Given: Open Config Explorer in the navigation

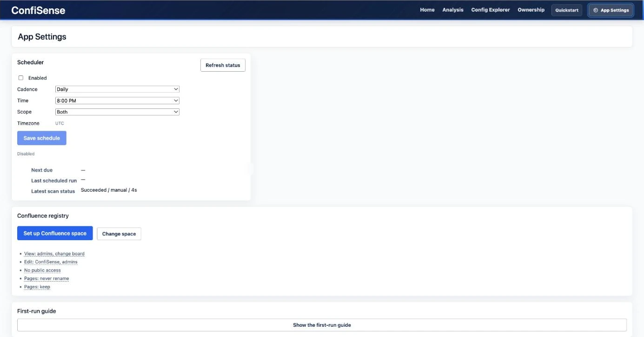Looking at the screenshot, I should [x=491, y=10].
